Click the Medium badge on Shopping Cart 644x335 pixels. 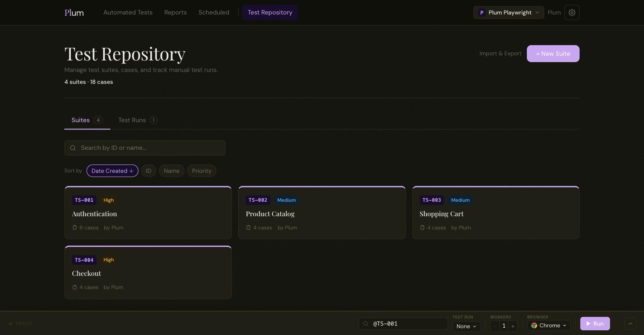pyautogui.click(x=460, y=200)
